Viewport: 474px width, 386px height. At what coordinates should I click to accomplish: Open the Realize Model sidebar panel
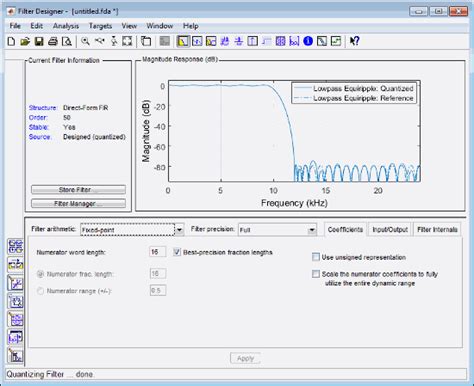click(15, 301)
